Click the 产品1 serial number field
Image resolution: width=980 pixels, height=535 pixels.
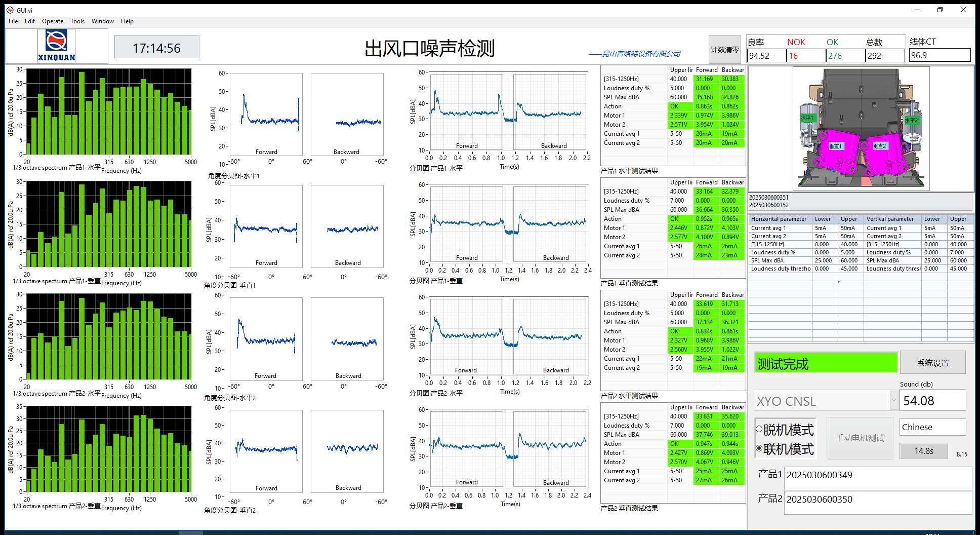click(877, 475)
